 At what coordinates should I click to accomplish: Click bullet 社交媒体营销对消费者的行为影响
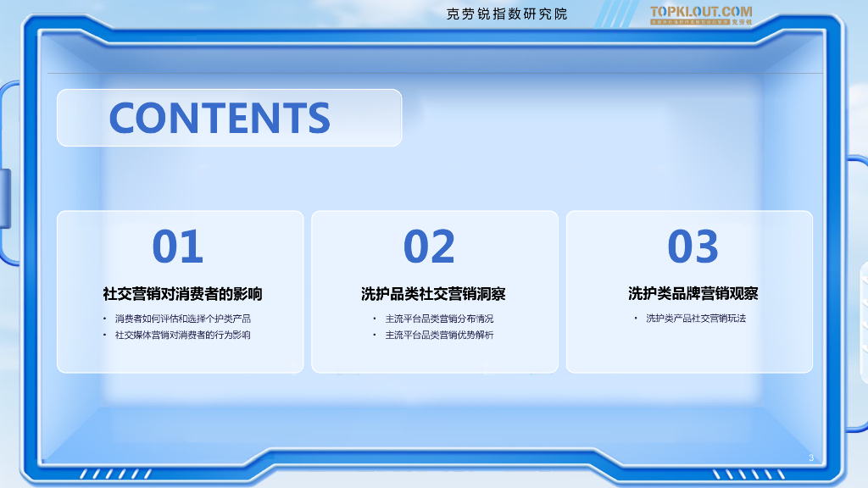[183, 335]
